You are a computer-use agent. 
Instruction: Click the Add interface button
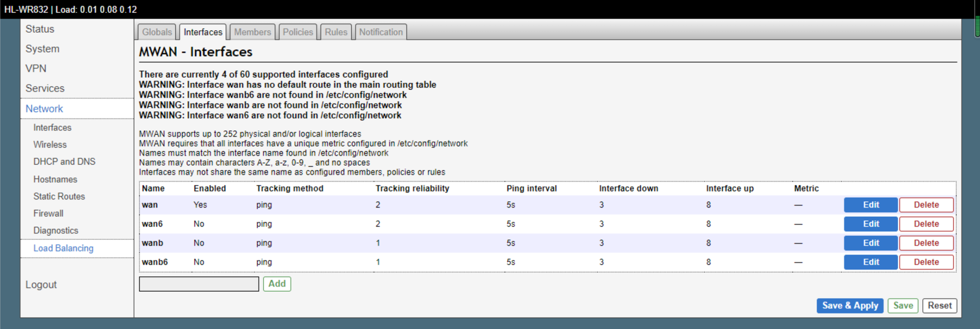(x=277, y=284)
